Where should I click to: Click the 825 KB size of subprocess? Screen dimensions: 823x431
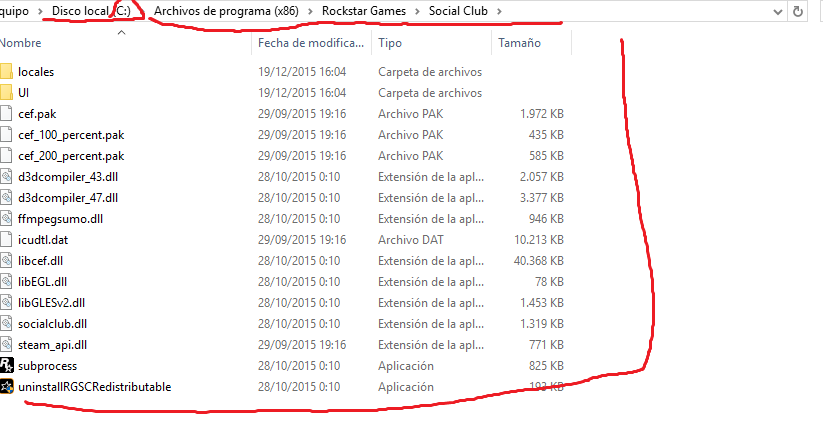[x=546, y=366]
